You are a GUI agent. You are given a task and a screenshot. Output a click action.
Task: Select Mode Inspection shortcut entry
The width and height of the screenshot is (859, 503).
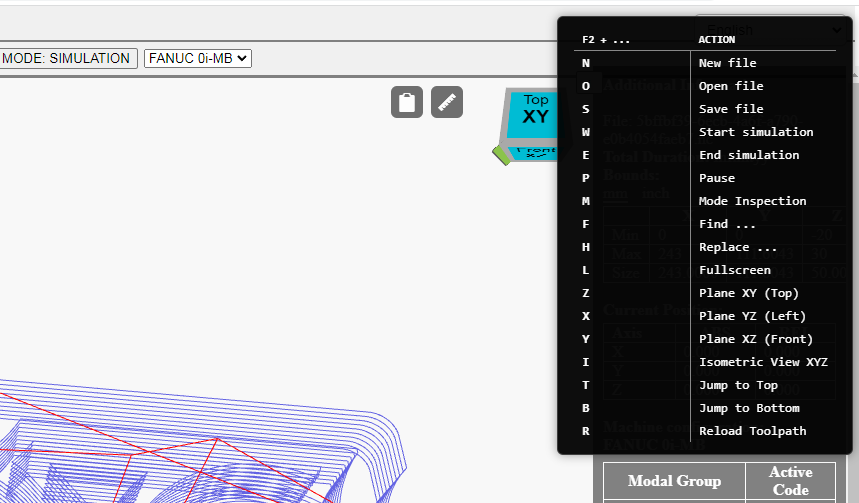tap(752, 201)
